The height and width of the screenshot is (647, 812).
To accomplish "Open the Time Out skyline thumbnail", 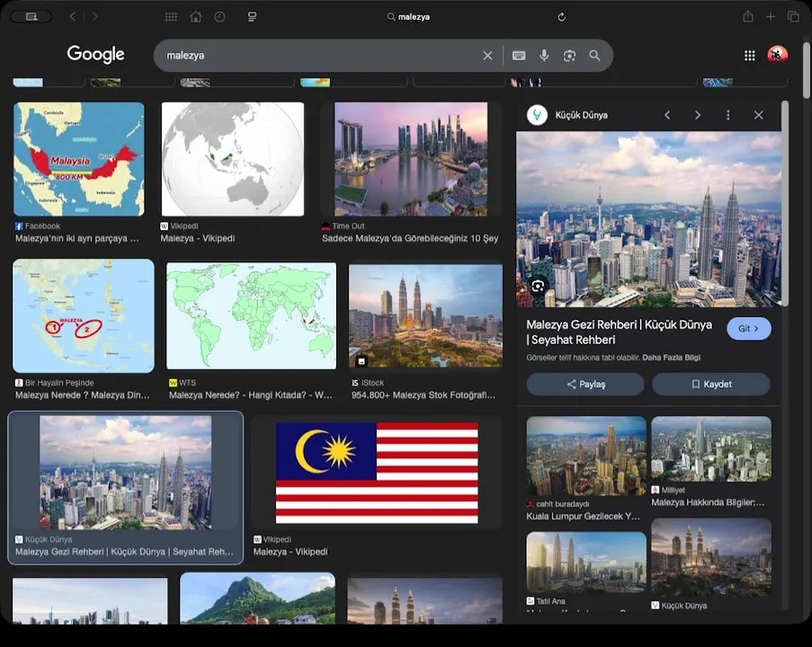I will 411,159.
